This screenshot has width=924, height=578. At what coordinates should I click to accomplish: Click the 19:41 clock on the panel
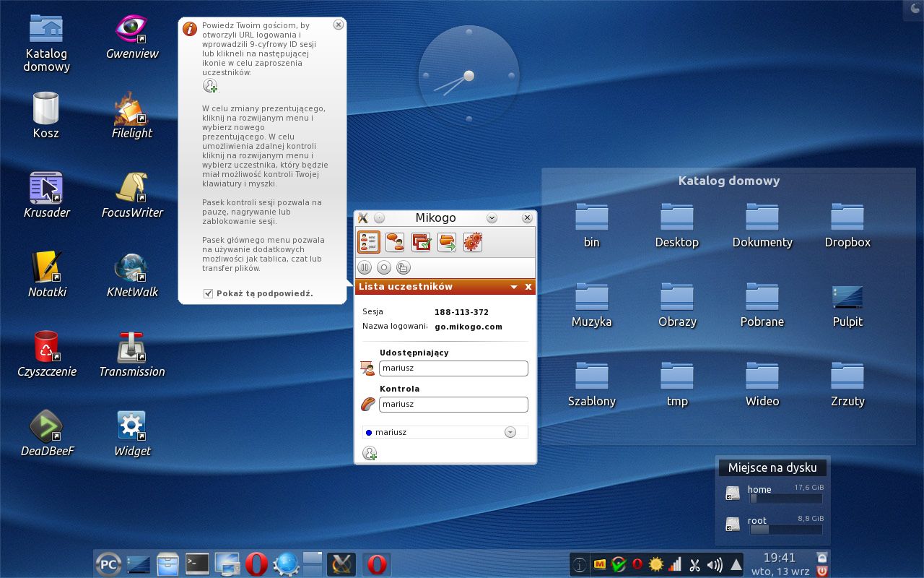(779, 558)
